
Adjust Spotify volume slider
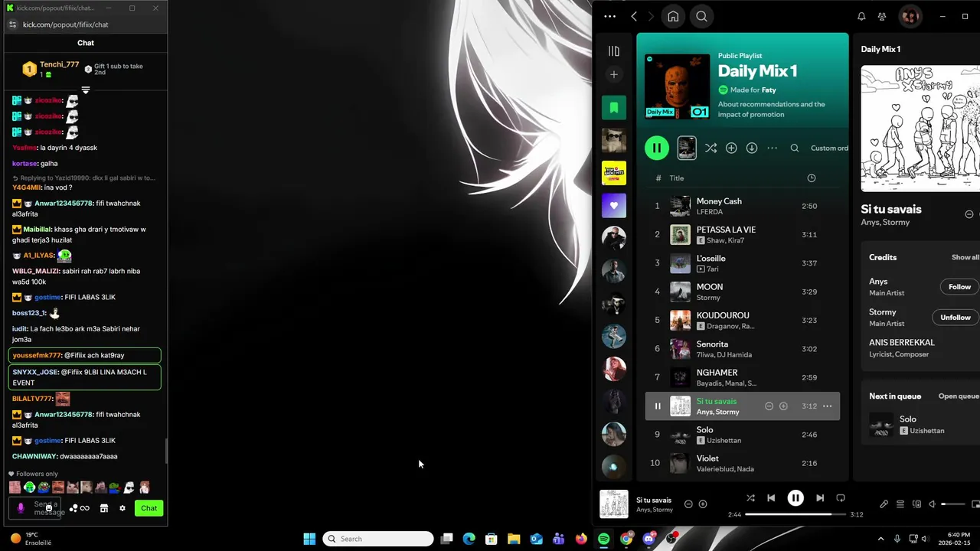click(x=953, y=504)
